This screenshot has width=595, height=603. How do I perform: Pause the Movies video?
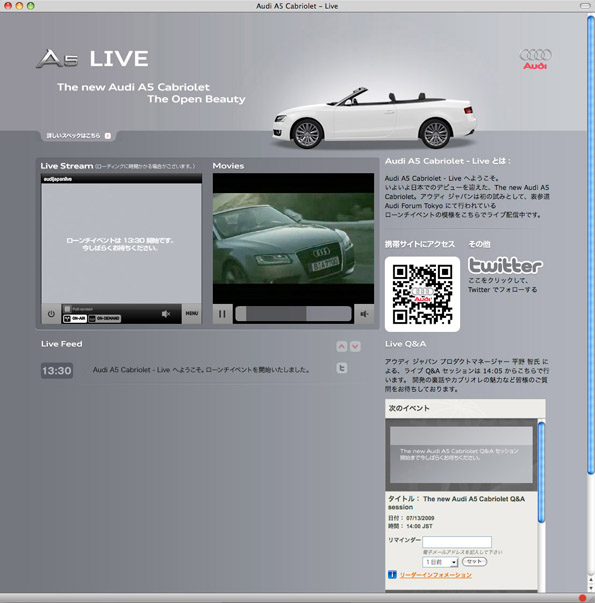222,314
